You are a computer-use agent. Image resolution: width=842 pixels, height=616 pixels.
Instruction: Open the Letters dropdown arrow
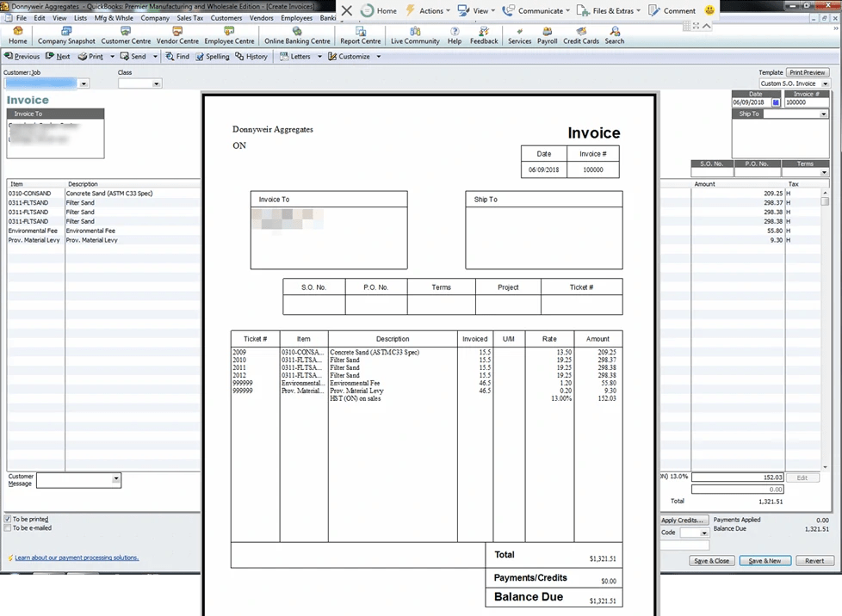coord(319,56)
